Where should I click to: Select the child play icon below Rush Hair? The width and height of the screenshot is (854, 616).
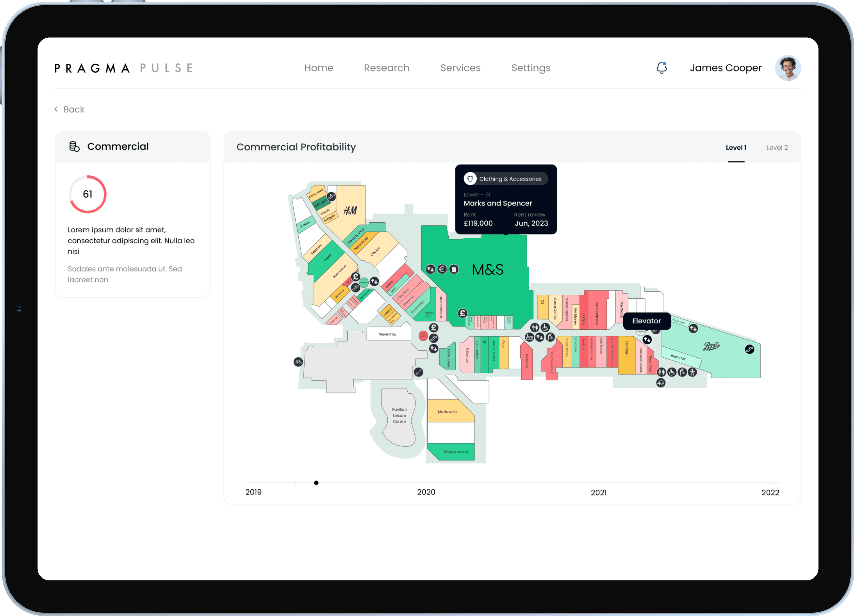[692, 372]
